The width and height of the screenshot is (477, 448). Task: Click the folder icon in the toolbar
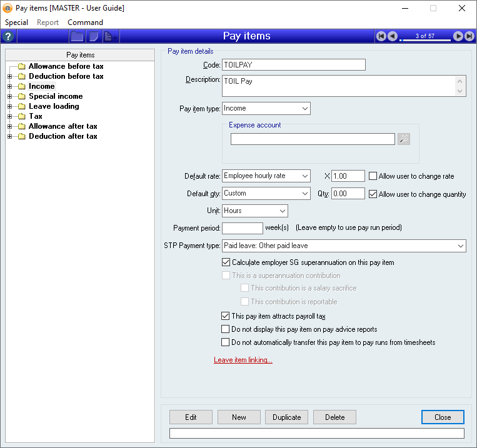coord(77,36)
